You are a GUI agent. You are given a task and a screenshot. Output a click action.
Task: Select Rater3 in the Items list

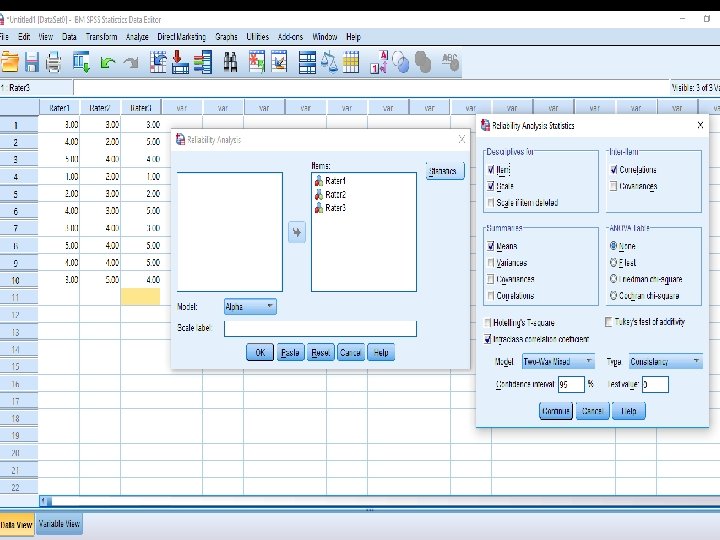click(x=335, y=208)
